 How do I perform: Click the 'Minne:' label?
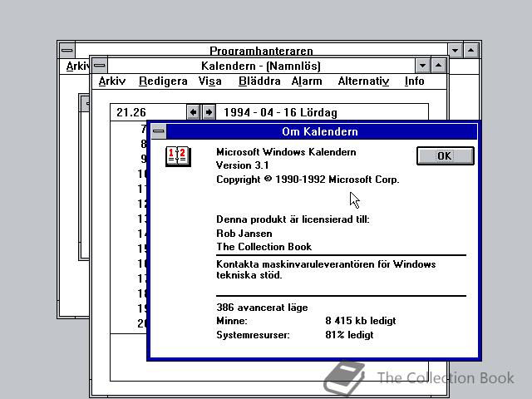[232, 321]
